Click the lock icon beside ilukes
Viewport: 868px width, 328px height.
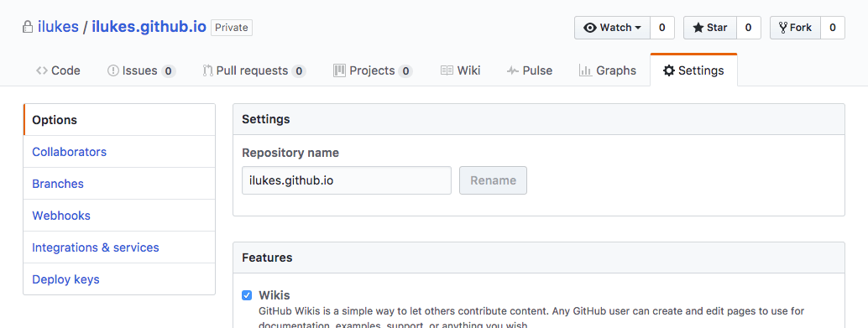pyautogui.click(x=27, y=27)
